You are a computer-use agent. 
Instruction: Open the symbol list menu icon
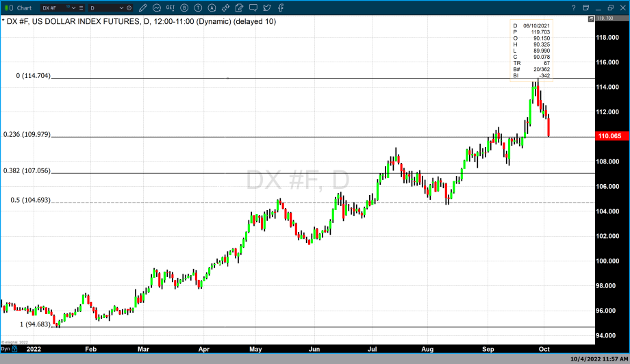[x=83, y=8]
